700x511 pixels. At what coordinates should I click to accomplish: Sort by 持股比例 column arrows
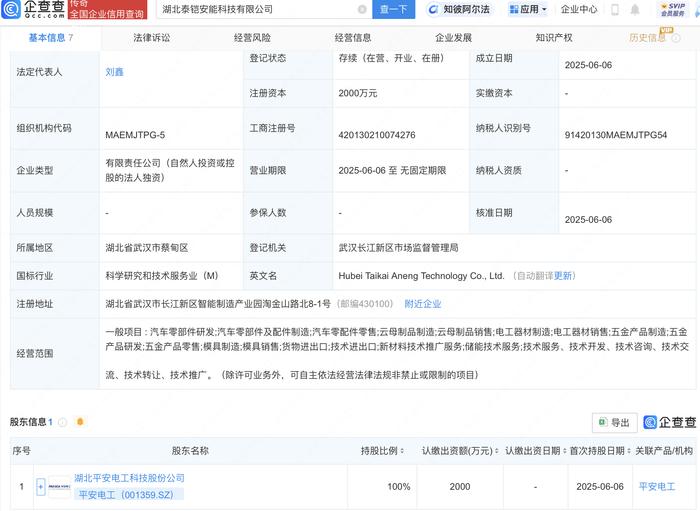[x=403, y=451]
